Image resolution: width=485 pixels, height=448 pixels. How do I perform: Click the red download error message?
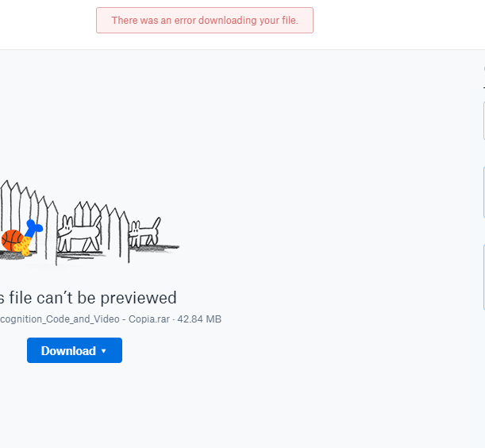pyautogui.click(x=205, y=21)
